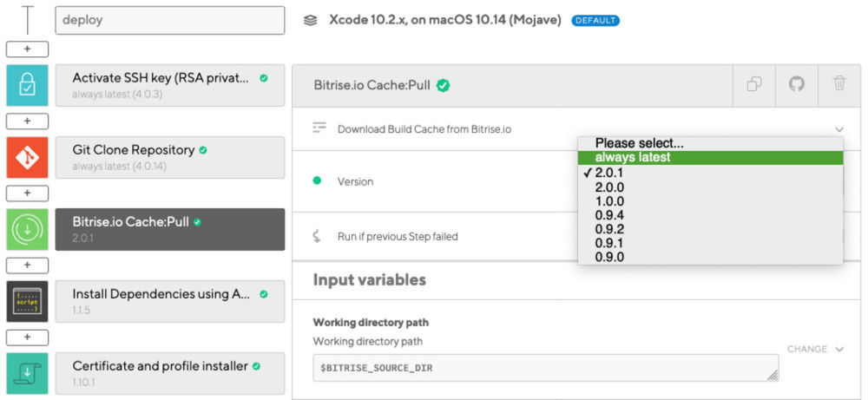Click the deploy workflow name field
Screen dimensions: 868x400
coord(170,20)
